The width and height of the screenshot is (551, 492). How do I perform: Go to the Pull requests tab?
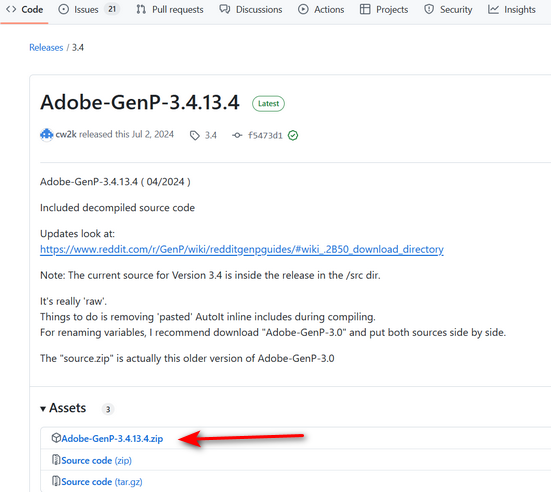click(170, 9)
